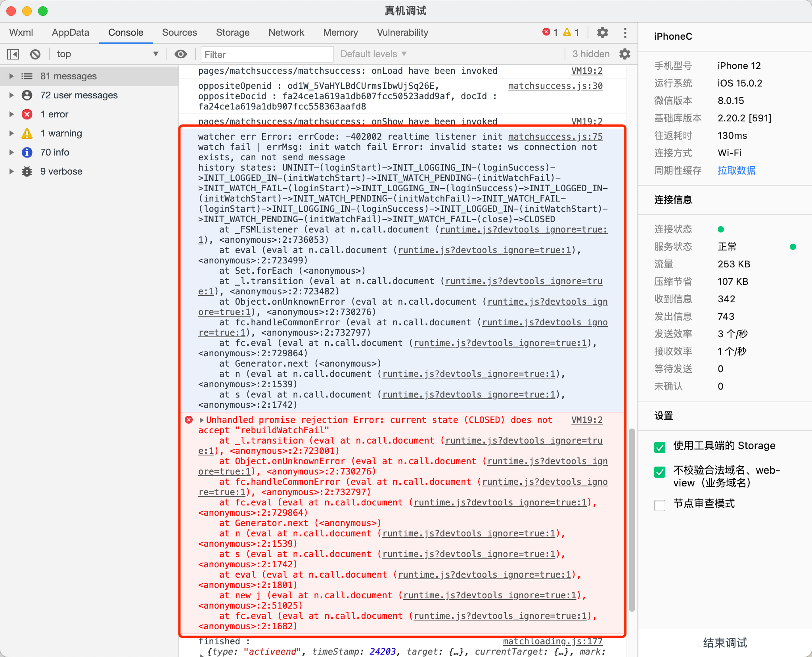This screenshot has height=657, width=812.
Task: Uncheck 不校验合法域名 checkbox
Action: pyautogui.click(x=660, y=472)
